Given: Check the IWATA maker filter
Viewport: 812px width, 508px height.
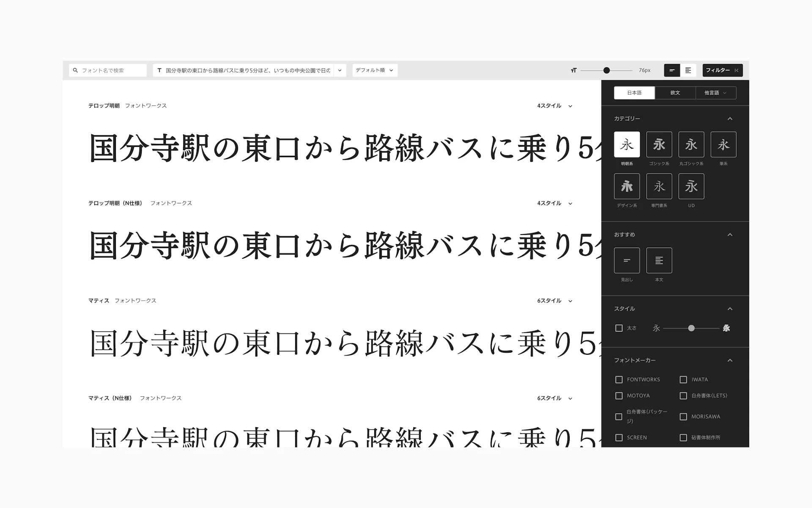Looking at the screenshot, I should [x=683, y=380].
